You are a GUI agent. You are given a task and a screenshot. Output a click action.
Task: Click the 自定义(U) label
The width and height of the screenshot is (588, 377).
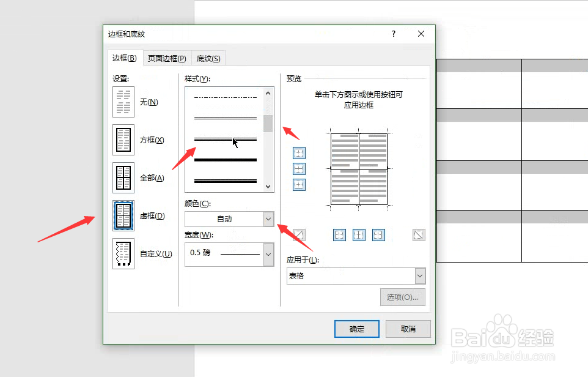[x=156, y=254]
